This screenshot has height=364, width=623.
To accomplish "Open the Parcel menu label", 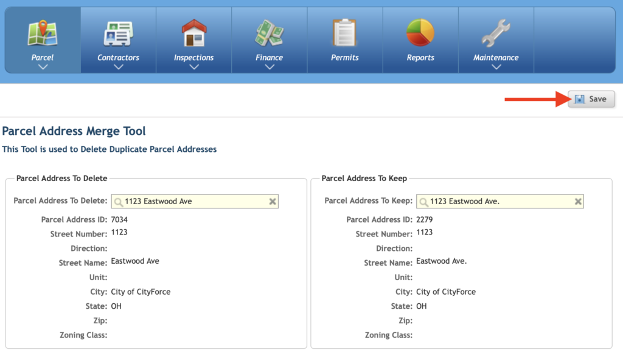I will (x=43, y=58).
